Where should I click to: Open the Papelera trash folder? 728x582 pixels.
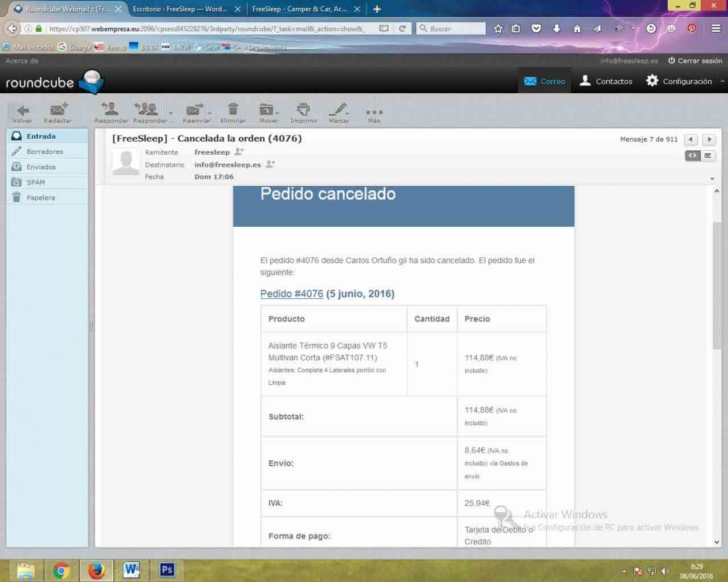pos(47,197)
